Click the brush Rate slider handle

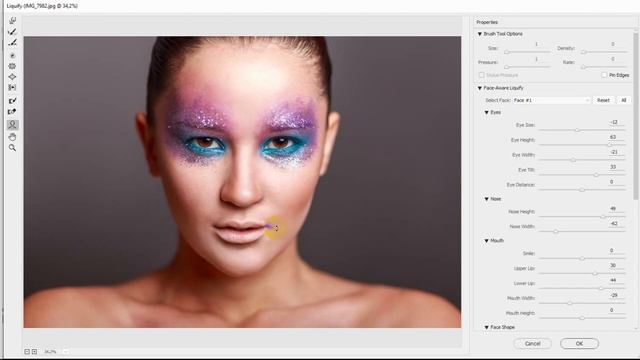click(584, 67)
